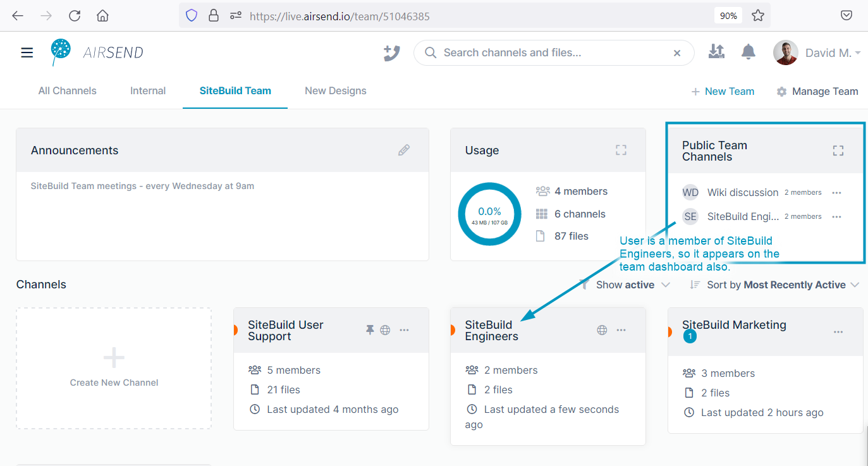
Task: Click the 87 files usage stat
Action: coord(562,236)
